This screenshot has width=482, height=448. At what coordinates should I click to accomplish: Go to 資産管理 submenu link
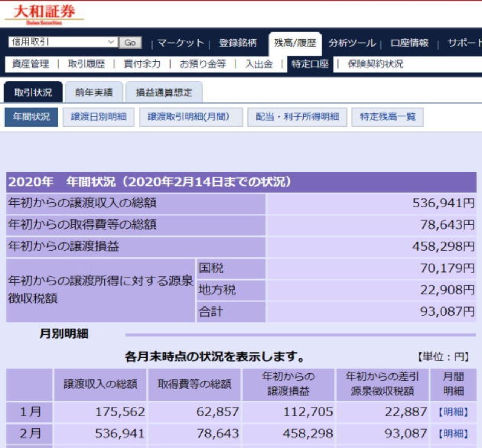31,64
